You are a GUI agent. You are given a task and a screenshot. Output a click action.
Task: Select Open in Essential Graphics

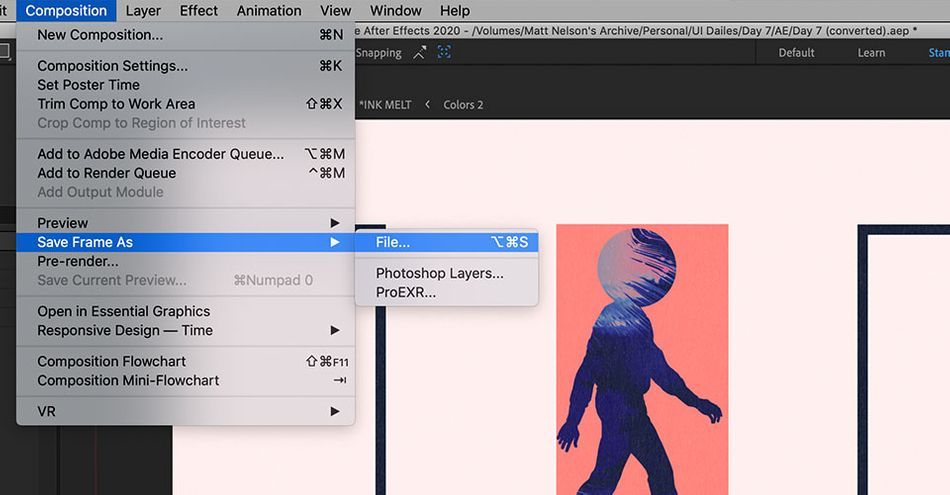pos(185,311)
